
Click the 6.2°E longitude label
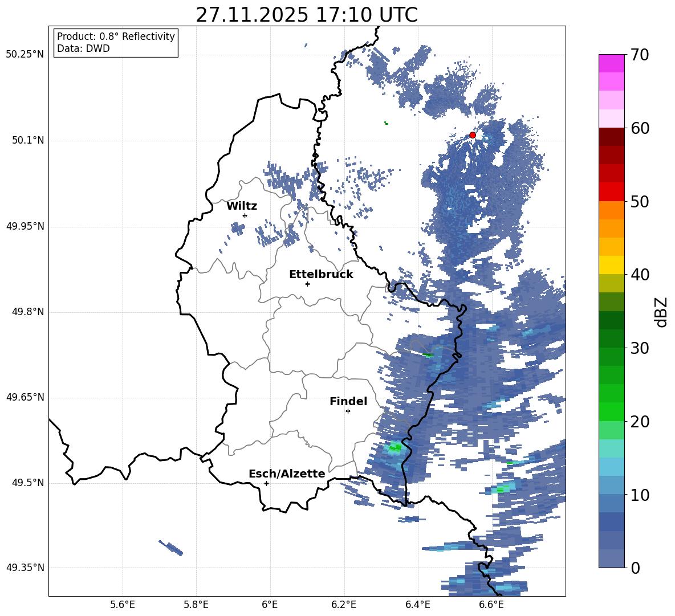[x=344, y=605]
